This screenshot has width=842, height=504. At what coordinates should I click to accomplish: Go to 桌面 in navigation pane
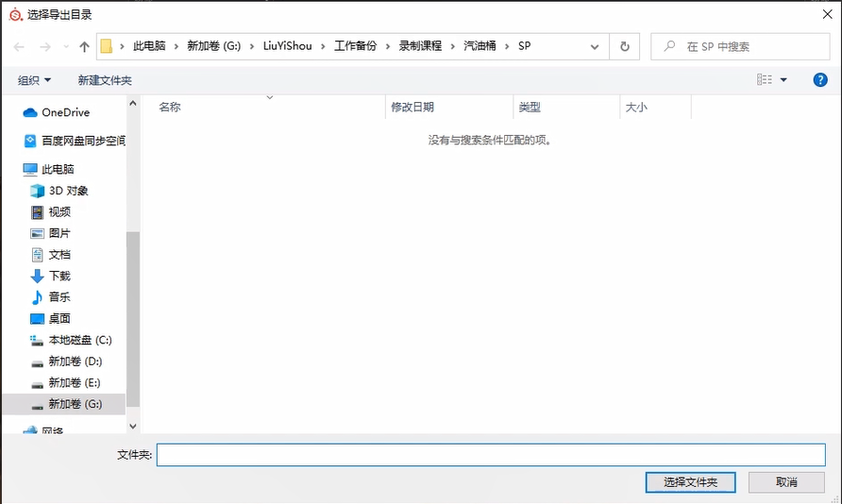point(59,318)
